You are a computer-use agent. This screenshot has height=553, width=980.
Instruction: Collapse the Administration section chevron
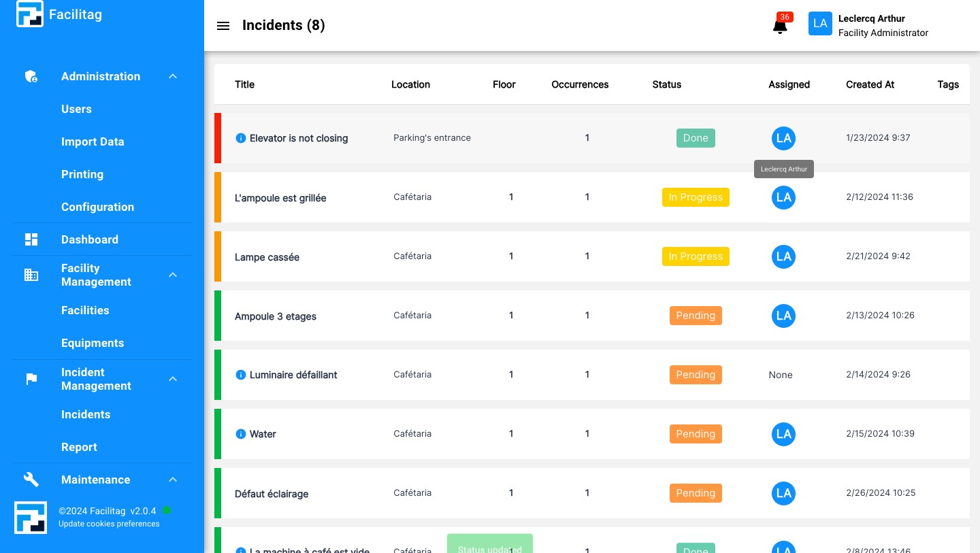173,76
